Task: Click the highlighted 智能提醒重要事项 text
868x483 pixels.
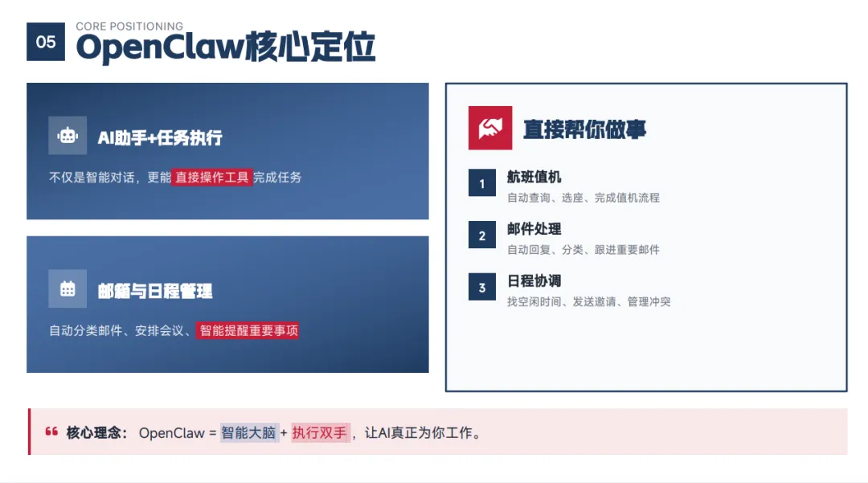Action: tap(248, 330)
